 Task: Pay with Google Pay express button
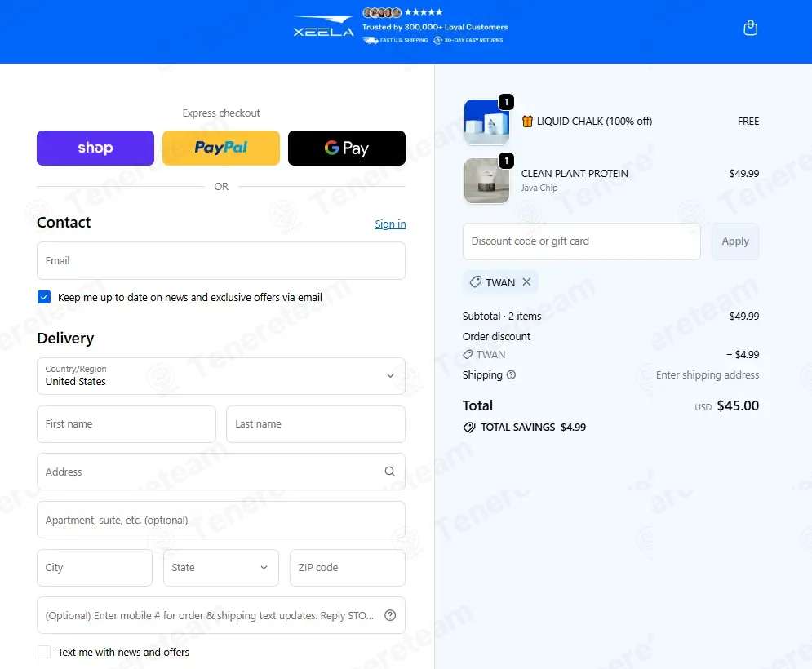tap(347, 148)
